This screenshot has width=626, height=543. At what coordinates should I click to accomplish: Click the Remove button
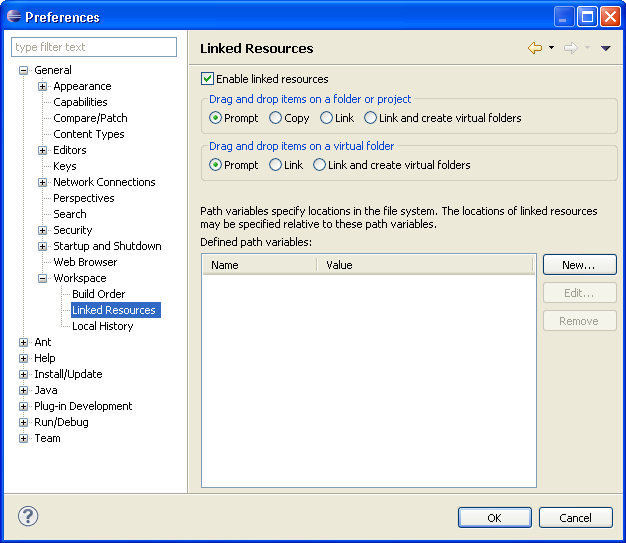580,321
